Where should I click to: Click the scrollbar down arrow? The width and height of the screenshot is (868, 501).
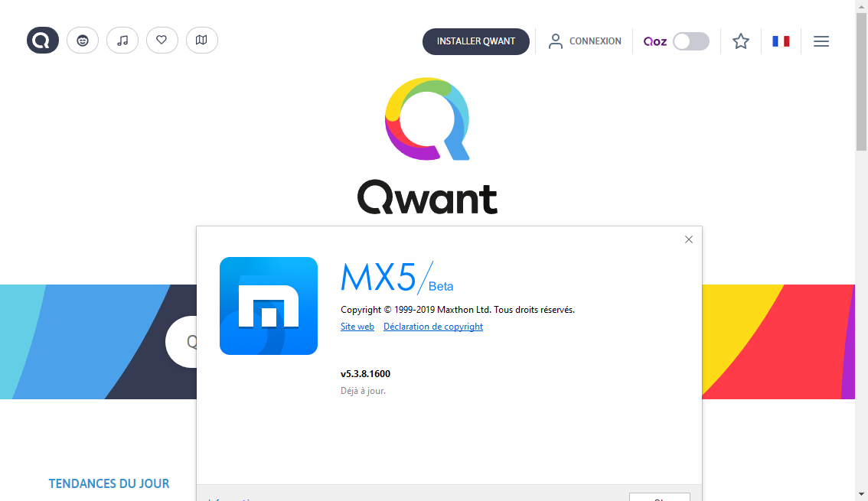[x=861, y=494]
